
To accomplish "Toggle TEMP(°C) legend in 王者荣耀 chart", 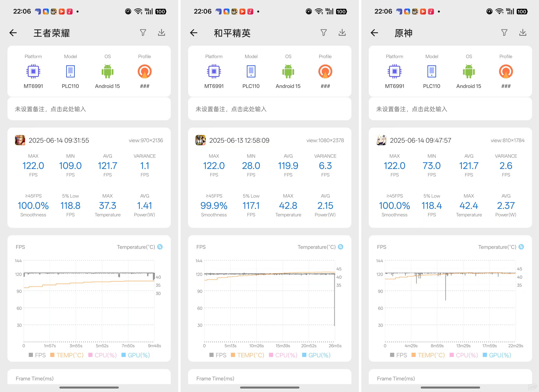I will click(x=67, y=355).
